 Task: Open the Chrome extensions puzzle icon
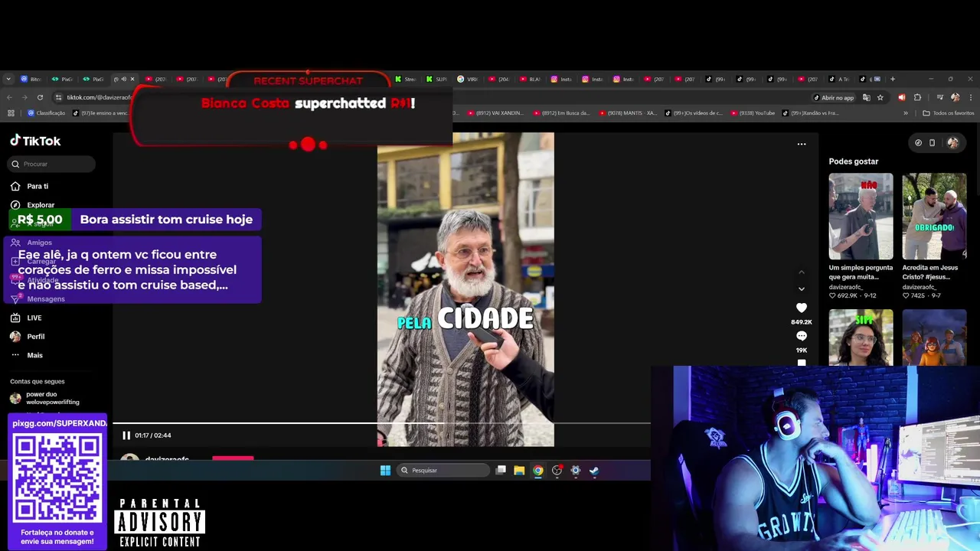[917, 97]
